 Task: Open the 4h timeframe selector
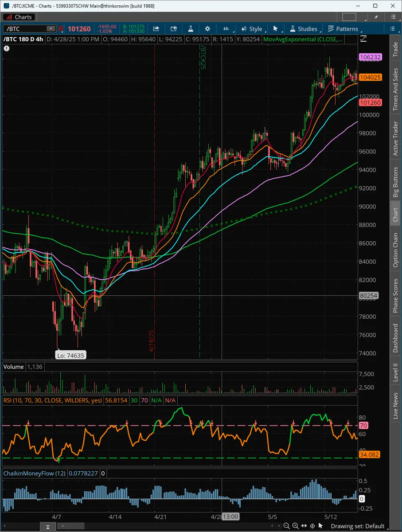[226, 29]
